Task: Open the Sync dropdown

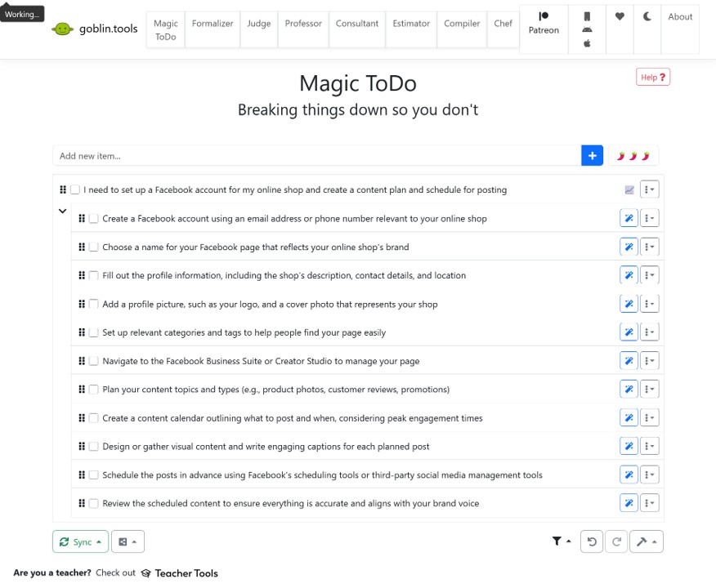Action: (79, 541)
